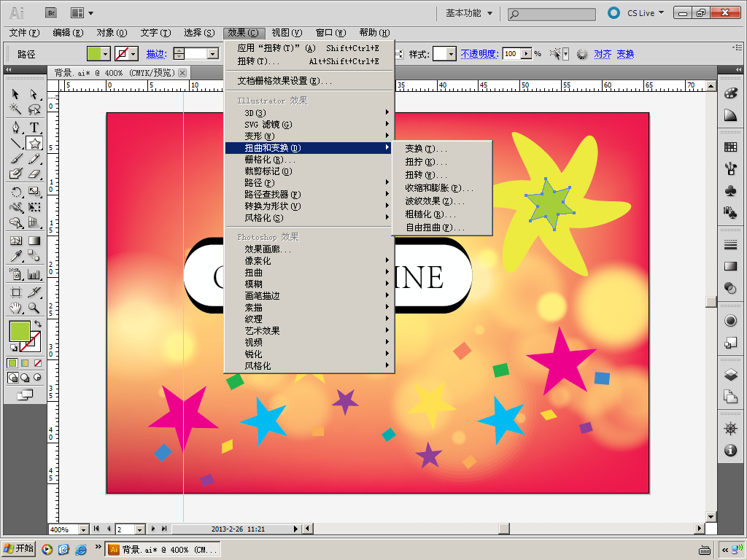Select the Direct Selection tool
Viewport: 747px width, 560px height.
[34, 94]
